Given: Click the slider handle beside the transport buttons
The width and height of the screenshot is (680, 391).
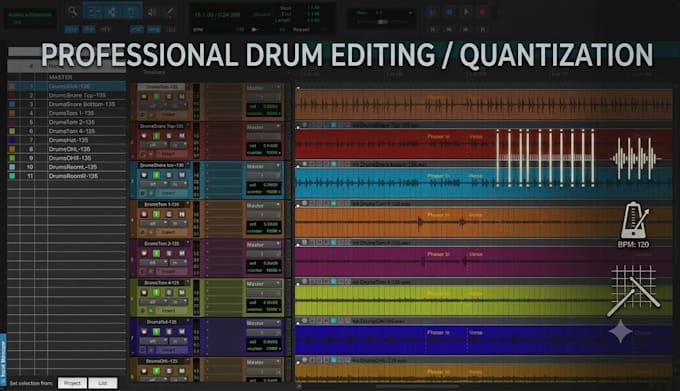Looking at the screenshot, I should tap(382, 22).
